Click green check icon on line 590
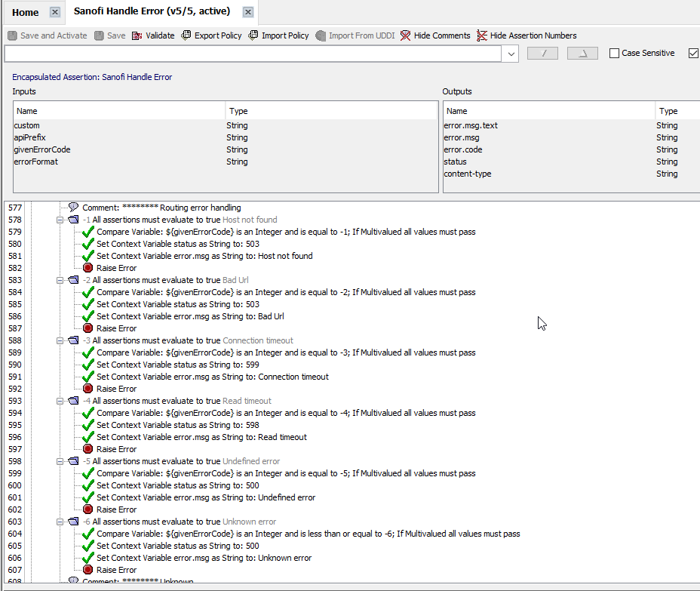 [88, 364]
